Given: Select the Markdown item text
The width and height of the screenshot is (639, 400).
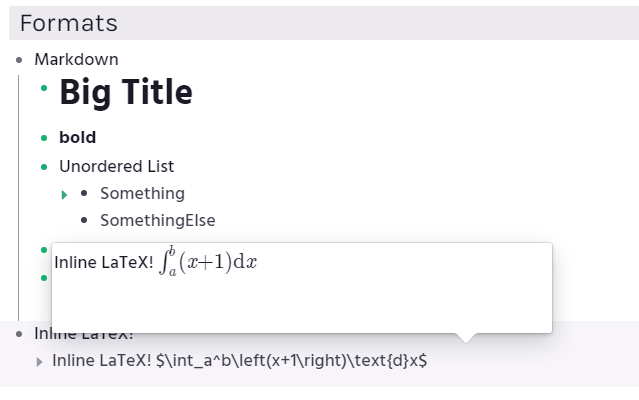Looking at the screenshot, I should coord(76,59).
